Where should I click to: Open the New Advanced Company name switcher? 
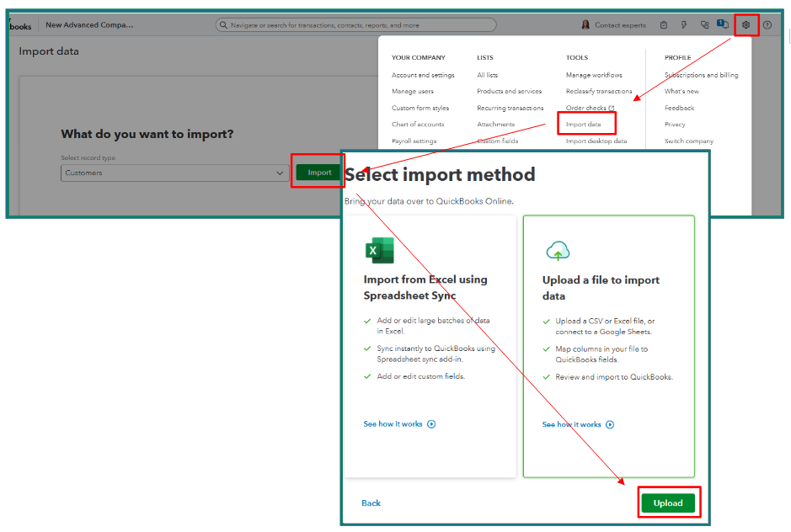tap(89, 25)
